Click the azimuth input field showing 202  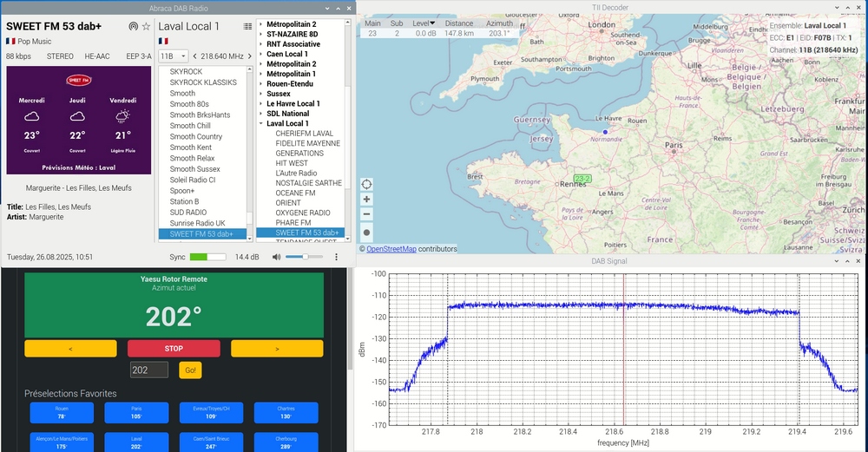click(149, 370)
